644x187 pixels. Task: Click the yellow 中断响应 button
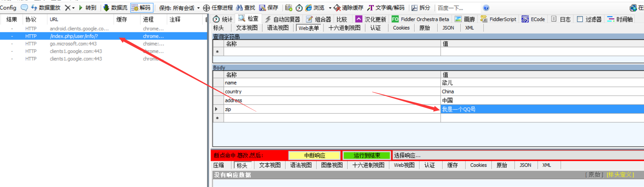click(x=315, y=155)
